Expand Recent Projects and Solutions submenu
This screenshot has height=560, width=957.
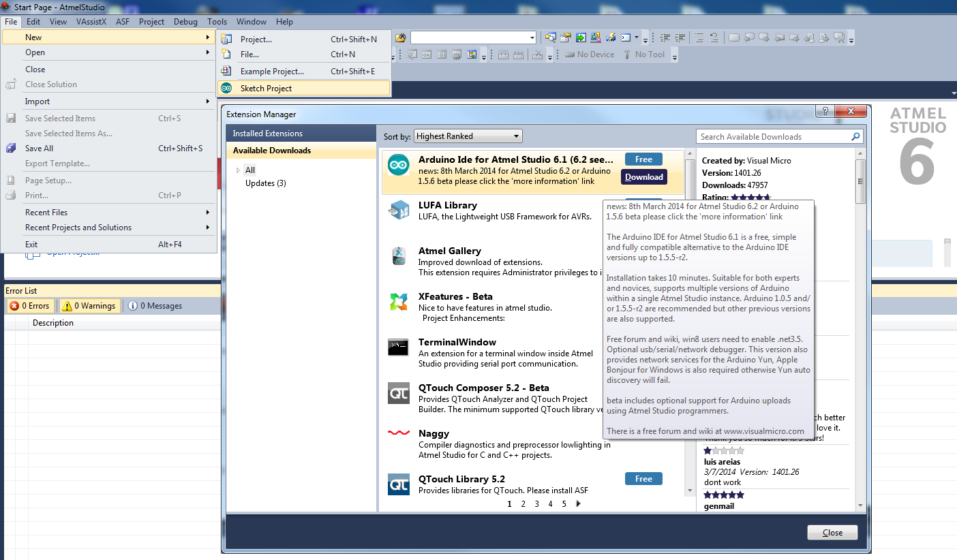208,228
